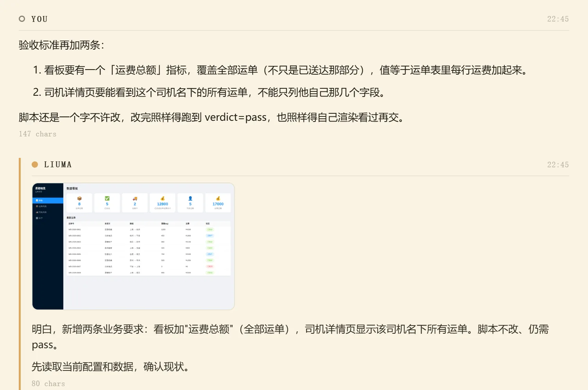Click the "80 chars" counter
The width and height of the screenshot is (588, 390).
(48, 384)
